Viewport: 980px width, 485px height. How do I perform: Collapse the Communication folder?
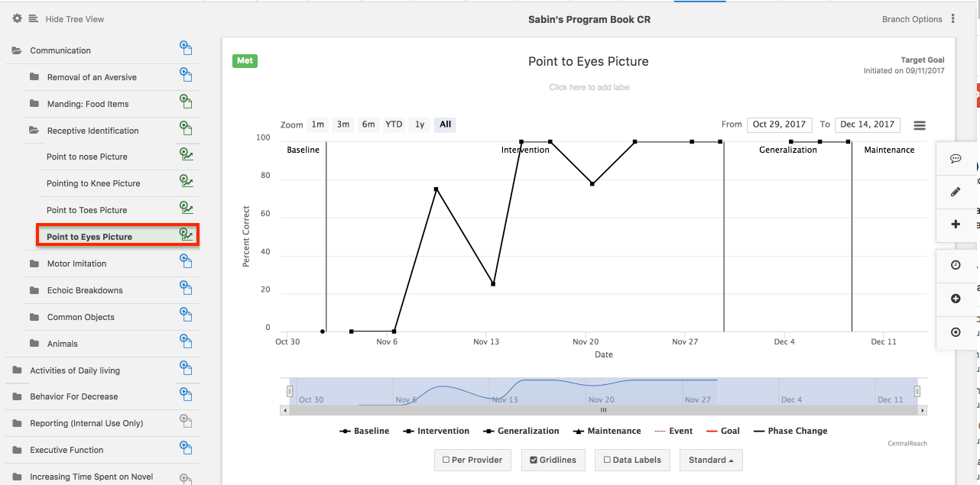17,50
